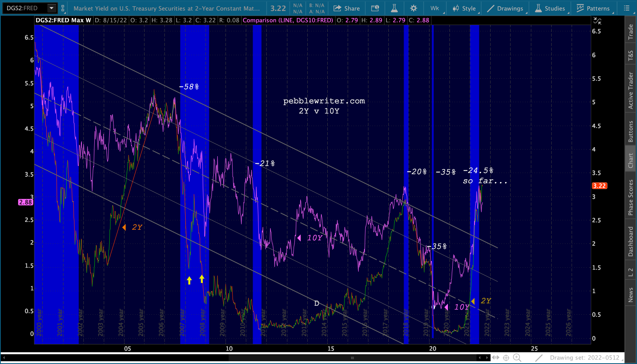The image size is (637, 364).
Task: Select the "-21%" annotation
Action: 265,163
